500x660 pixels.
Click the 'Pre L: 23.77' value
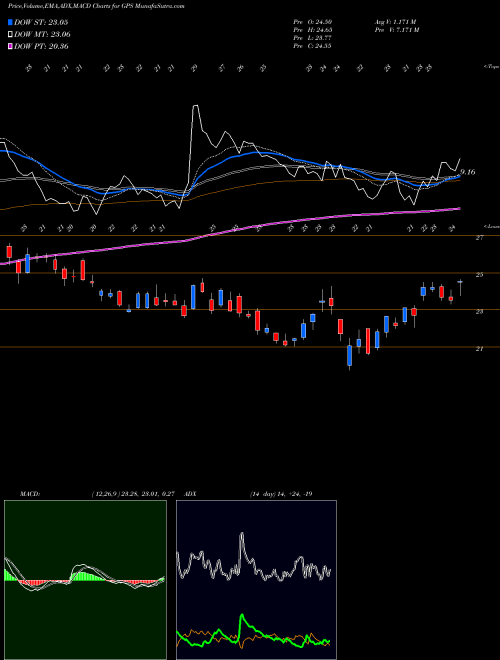tap(313, 38)
